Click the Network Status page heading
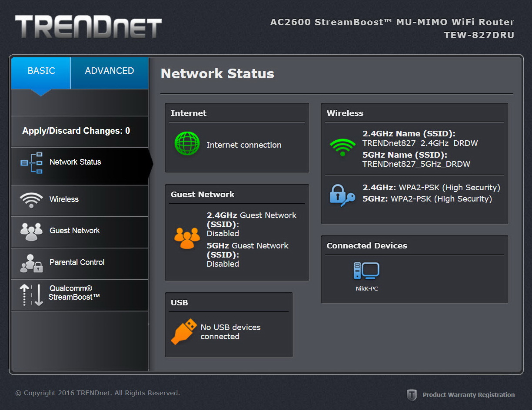Screen dimensions: 532x410 217,74
